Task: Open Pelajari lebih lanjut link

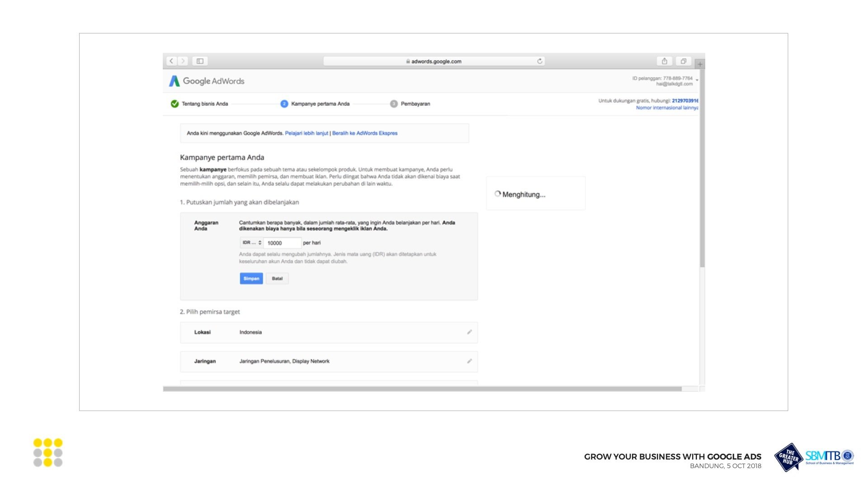Action: pyautogui.click(x=307, y=133)
